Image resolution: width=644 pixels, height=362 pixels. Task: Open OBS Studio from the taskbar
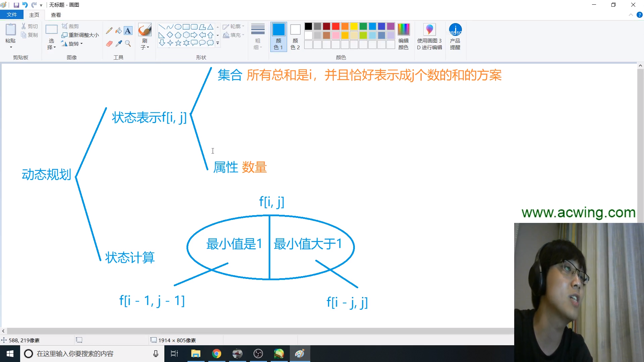(258, 354)
